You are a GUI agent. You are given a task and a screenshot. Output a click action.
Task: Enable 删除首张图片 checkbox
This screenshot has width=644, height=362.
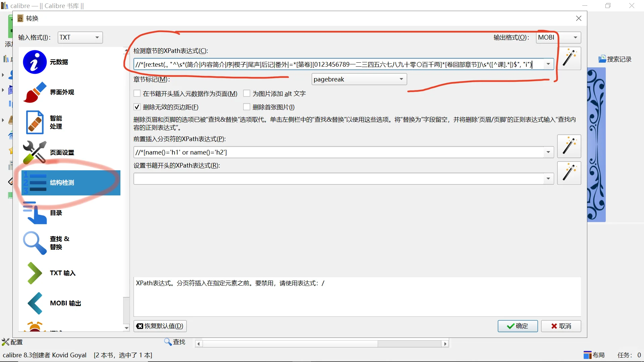[247, 107]
